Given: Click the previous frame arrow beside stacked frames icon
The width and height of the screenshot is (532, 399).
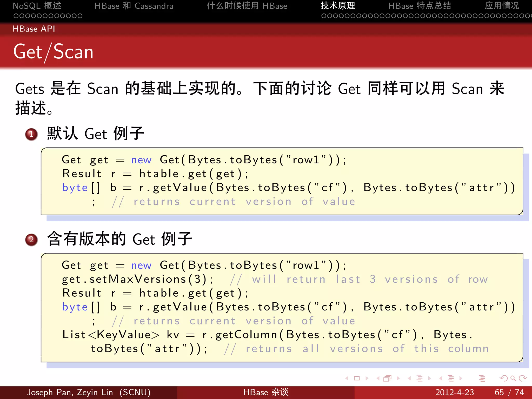Looking at the screenshot, I should click(x=378, y=378).
